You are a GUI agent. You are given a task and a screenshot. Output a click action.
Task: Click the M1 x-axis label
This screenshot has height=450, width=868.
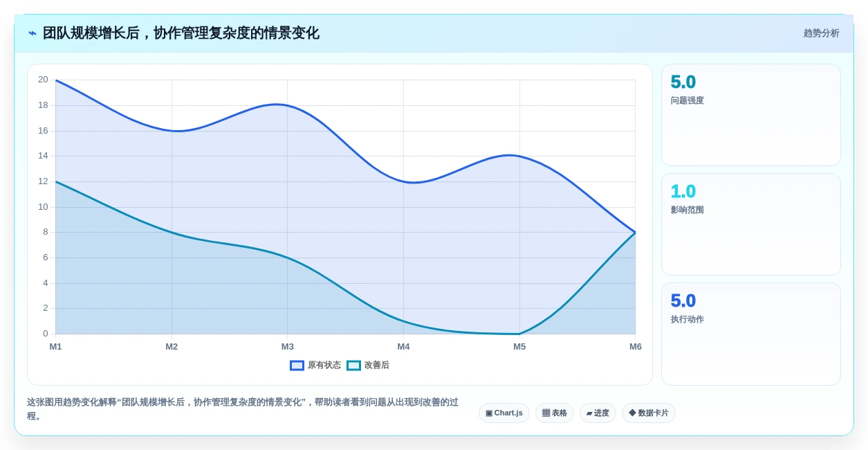click(55, 346)
